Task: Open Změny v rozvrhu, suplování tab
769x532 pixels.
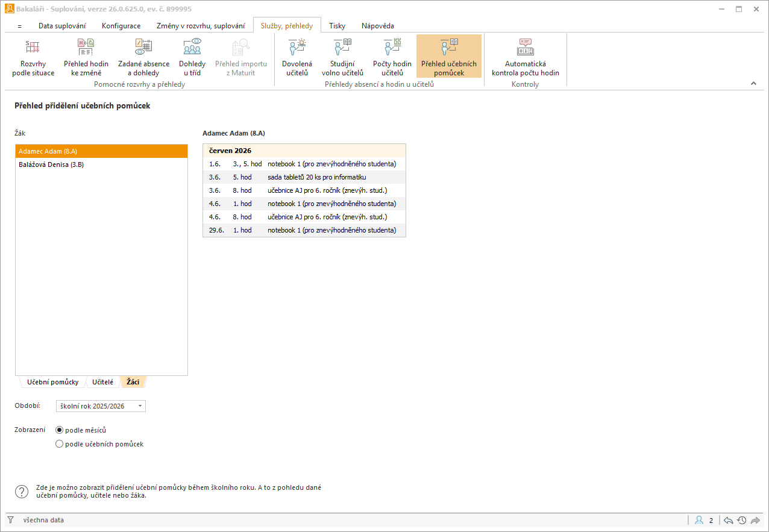Action: (x=200, y=26)
